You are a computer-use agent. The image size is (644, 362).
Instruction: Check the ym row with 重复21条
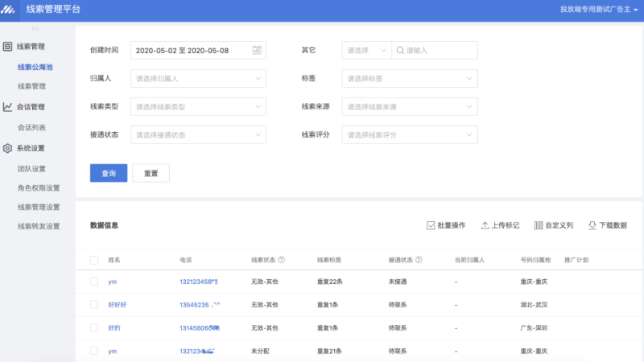[94, 351]
